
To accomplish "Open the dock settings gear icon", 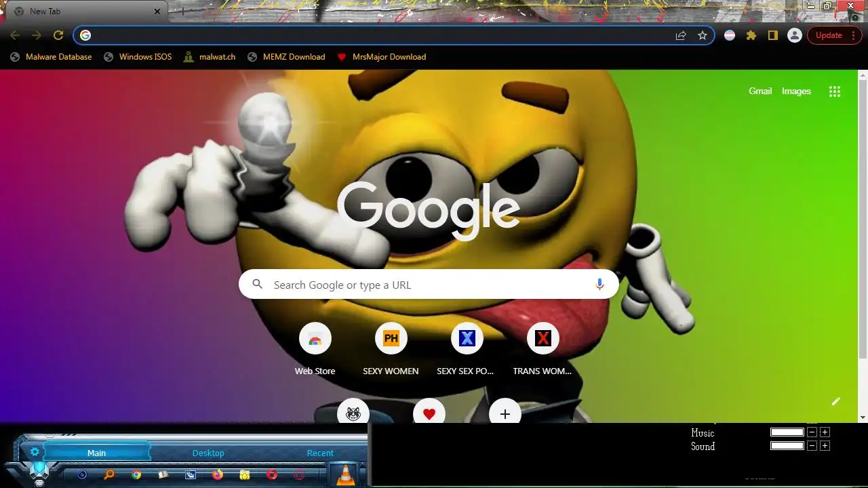I will click(x=35, y=451).
